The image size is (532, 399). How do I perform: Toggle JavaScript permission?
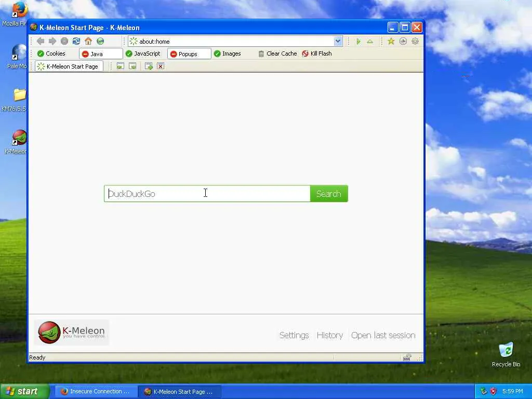143,54
